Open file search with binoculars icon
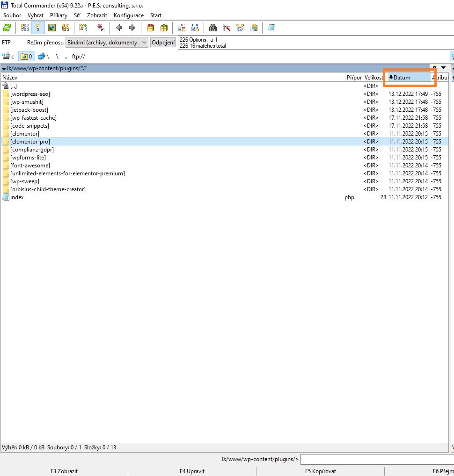 [x=212, y=28]
